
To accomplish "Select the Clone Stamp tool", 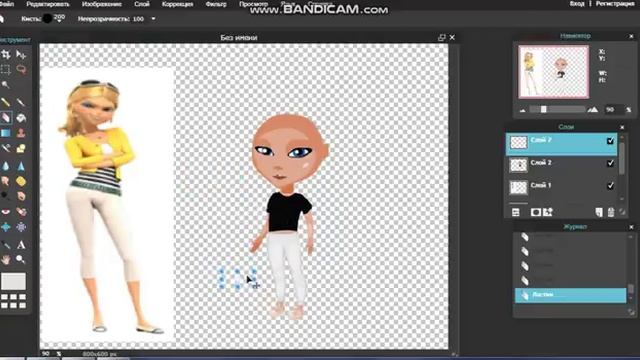I will [21, 133].
